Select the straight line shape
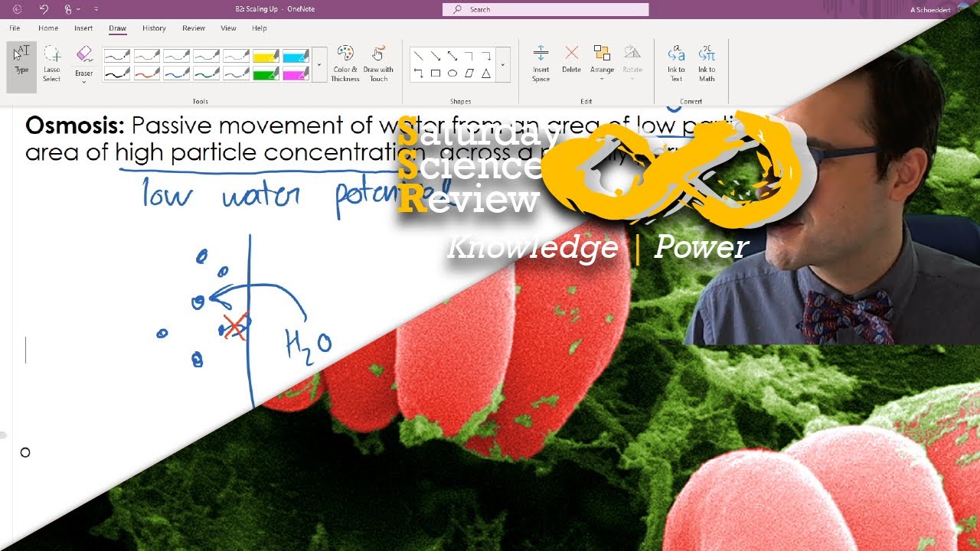The width and height of the screenshot is (980, 551). click(x=418, y=56)
